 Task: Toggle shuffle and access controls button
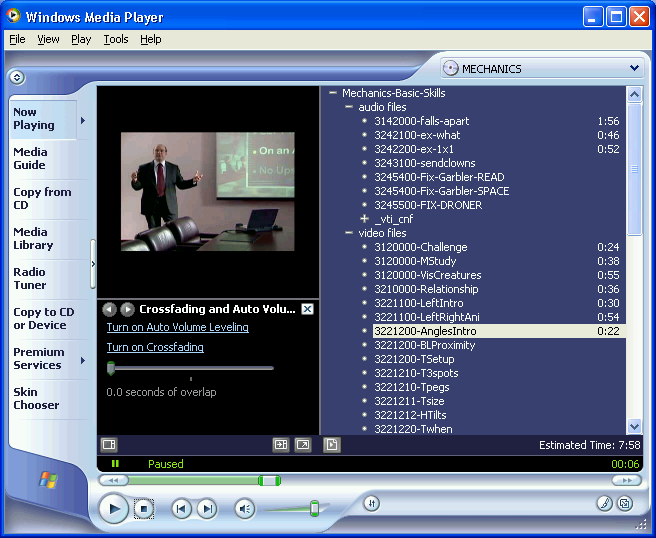point(372,503)
